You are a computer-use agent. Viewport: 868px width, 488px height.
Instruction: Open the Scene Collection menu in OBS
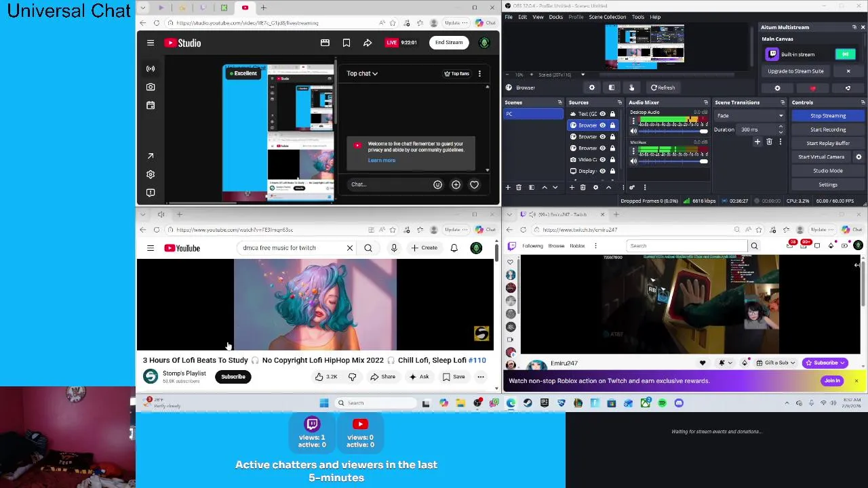(607, 17)
